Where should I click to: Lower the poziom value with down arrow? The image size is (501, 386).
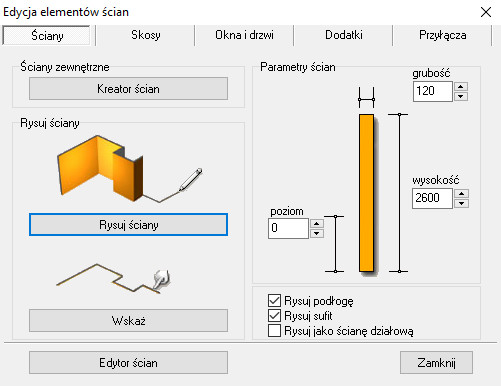[317, 233]
